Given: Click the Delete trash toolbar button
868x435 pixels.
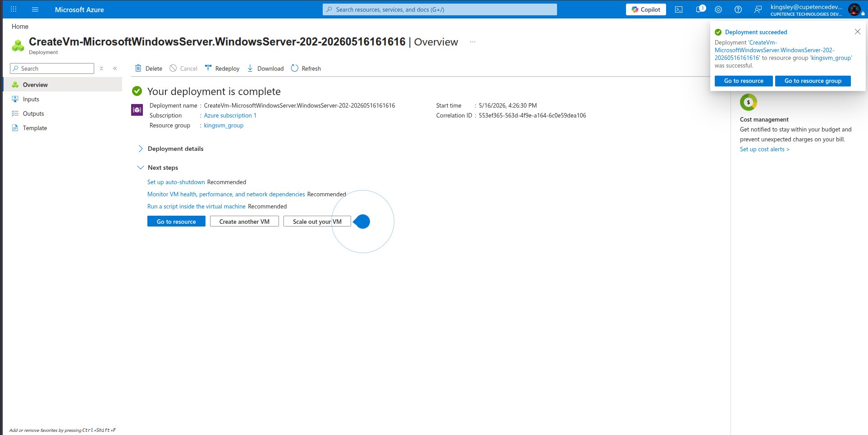Looking at the screenshot, I should [149, 68].
